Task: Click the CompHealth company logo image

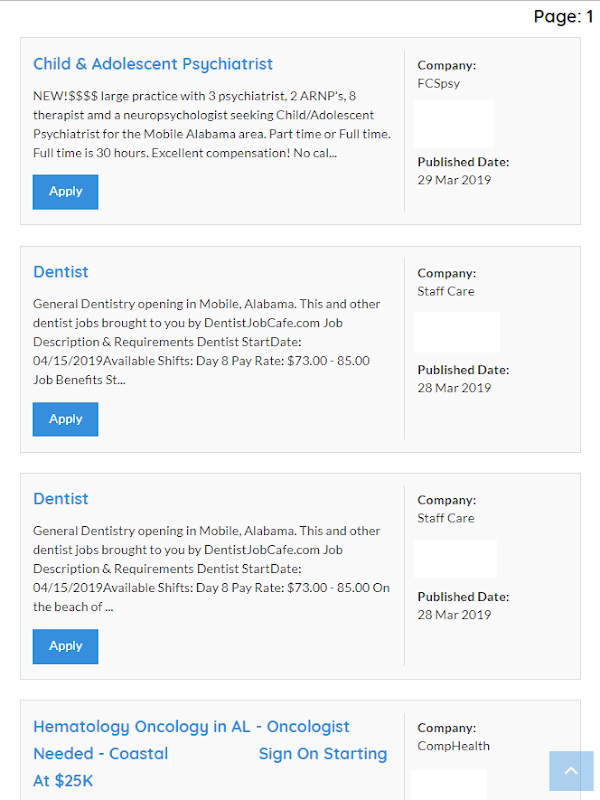Action: pos(449,783)
